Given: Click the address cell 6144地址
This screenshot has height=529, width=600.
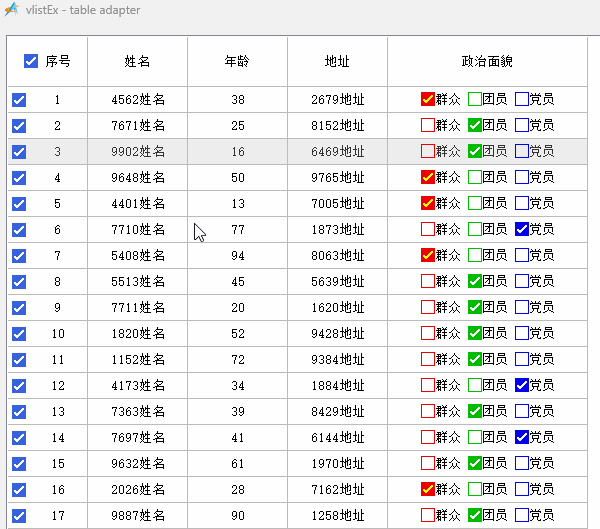Looking at the screenshot, I should (x=337, y=438).
